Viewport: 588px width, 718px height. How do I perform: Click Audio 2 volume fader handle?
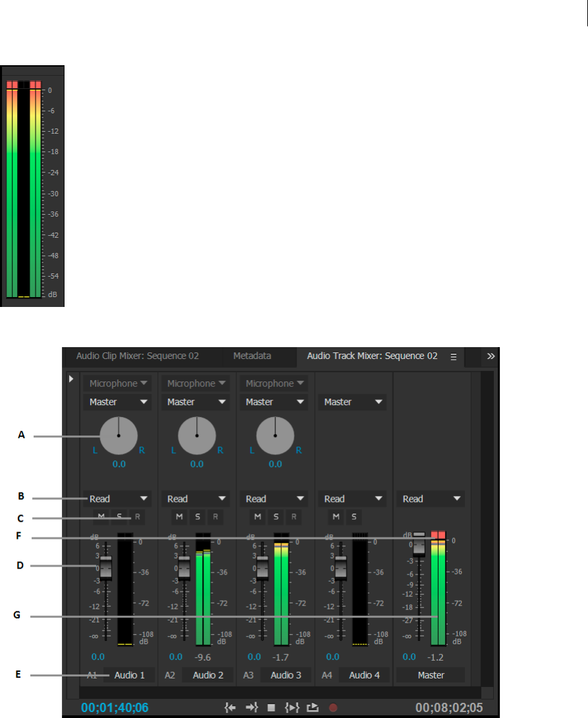pyautogui.click(x=184, y=568)
